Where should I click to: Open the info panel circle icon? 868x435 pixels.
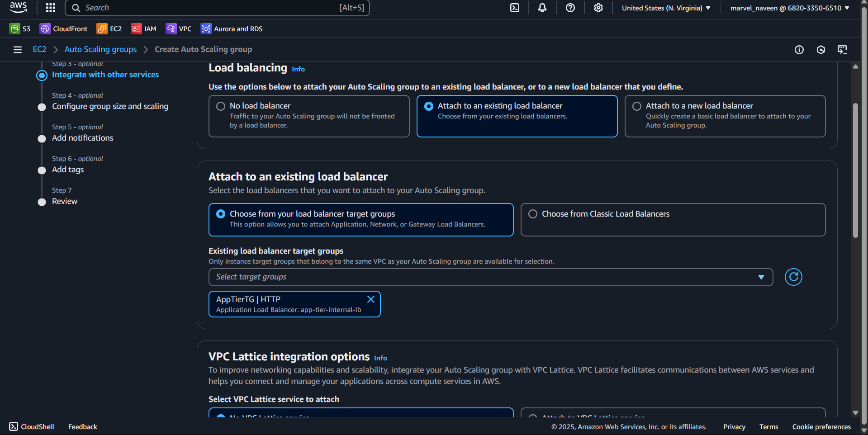(799, 50)
